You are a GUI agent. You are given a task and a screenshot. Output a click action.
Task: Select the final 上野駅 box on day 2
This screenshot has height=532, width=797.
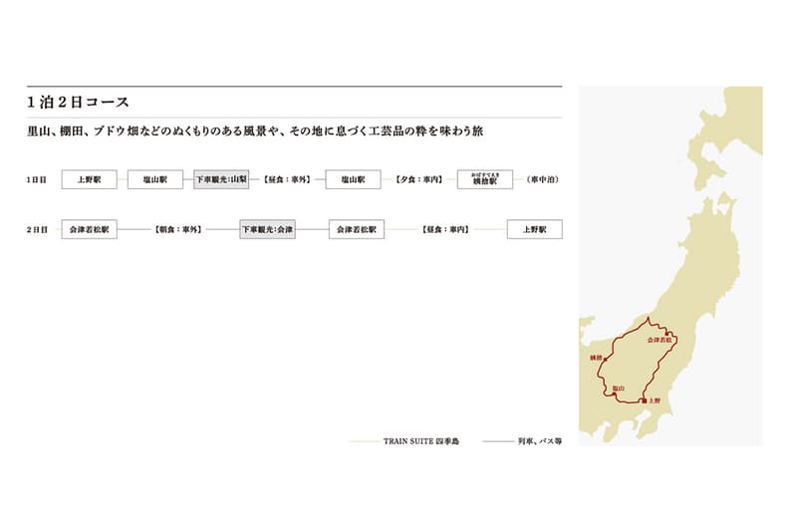point(534,229)
